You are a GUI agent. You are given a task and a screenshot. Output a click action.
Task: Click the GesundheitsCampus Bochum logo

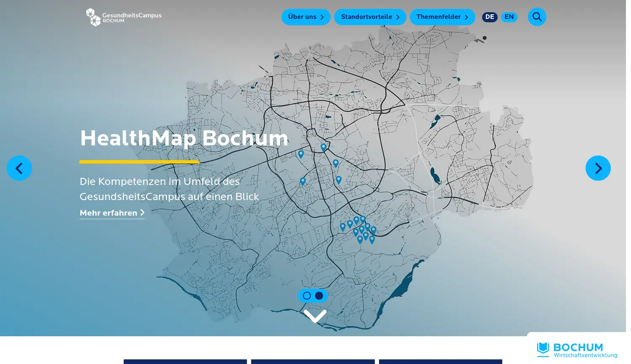click(x=124, y=17)
